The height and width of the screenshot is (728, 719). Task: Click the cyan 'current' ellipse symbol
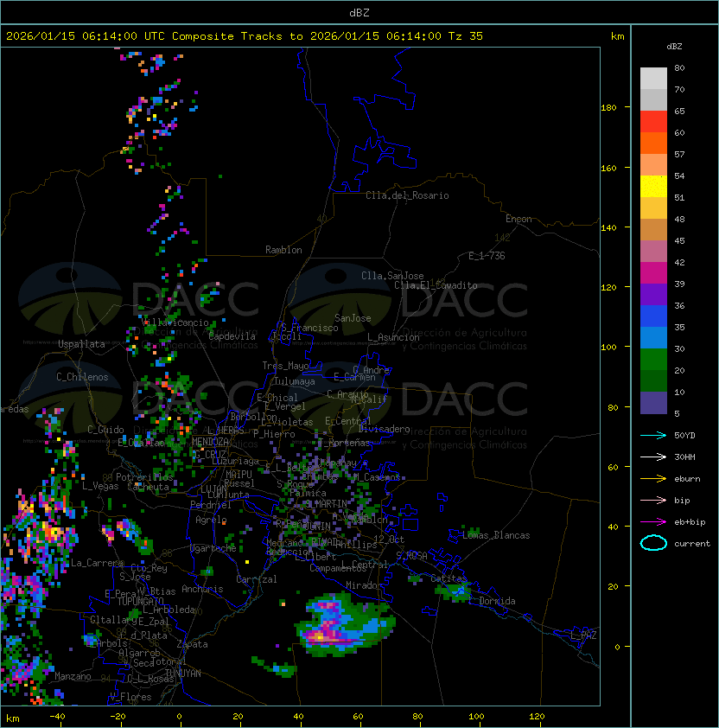coord(653,543)
